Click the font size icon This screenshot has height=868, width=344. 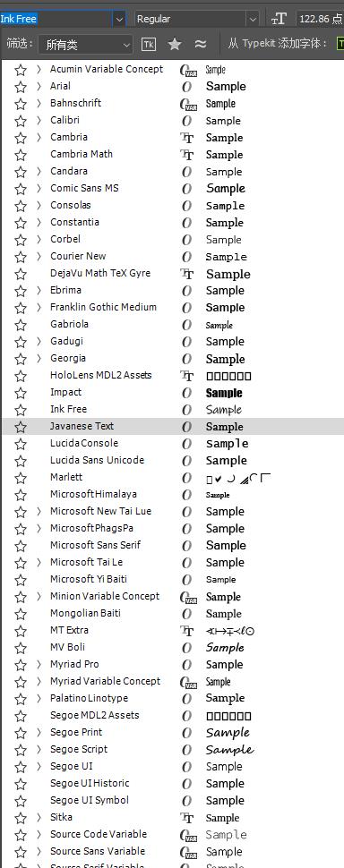pyautogui.click(x=279, y=19)
